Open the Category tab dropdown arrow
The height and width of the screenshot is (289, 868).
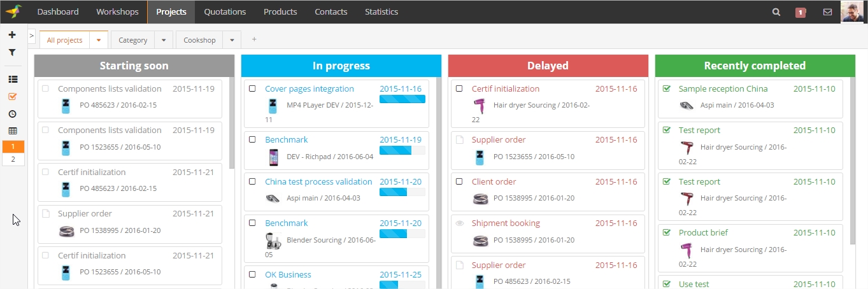164,40
